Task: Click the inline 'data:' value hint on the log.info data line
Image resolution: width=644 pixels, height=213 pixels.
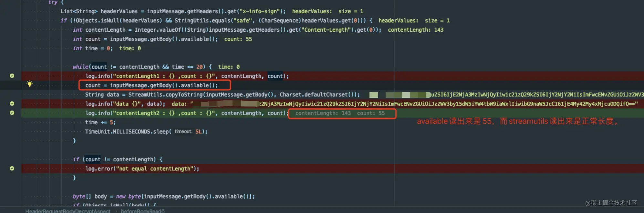Action: coord(405,104)
